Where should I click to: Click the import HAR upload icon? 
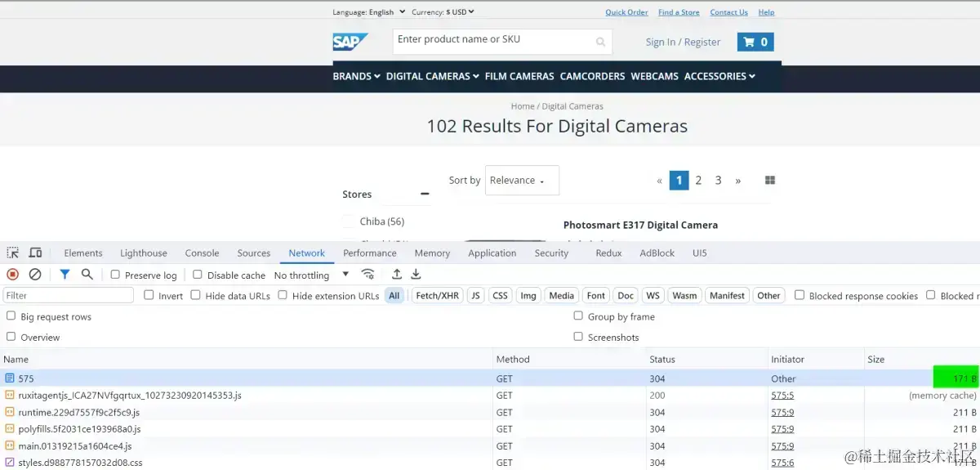coord(397,275)
